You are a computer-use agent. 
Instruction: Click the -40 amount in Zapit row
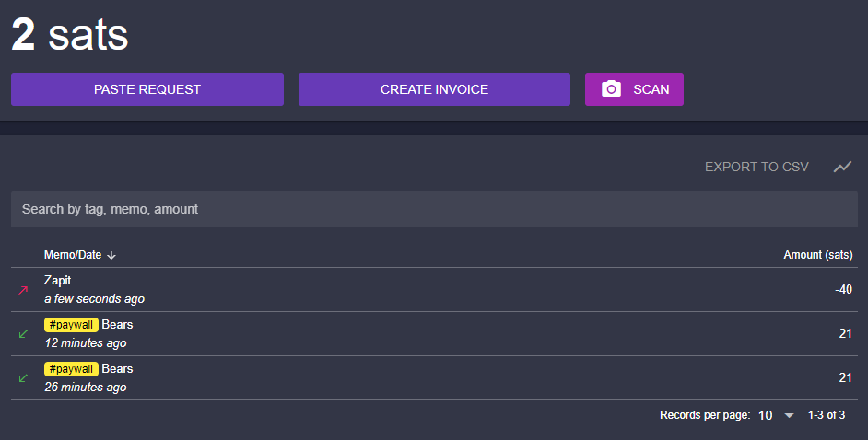click(x=842, y=290)
